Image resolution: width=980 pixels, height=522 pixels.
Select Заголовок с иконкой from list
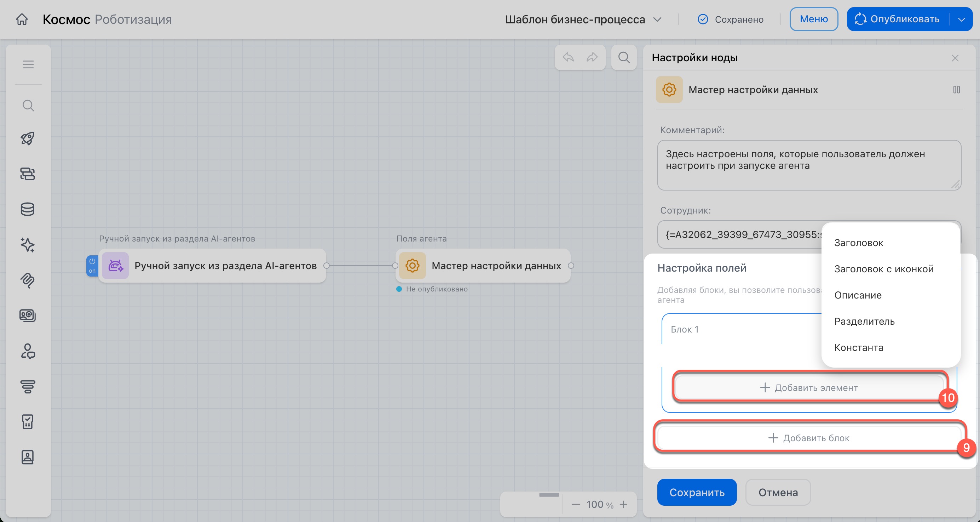(x=884, y=269)
